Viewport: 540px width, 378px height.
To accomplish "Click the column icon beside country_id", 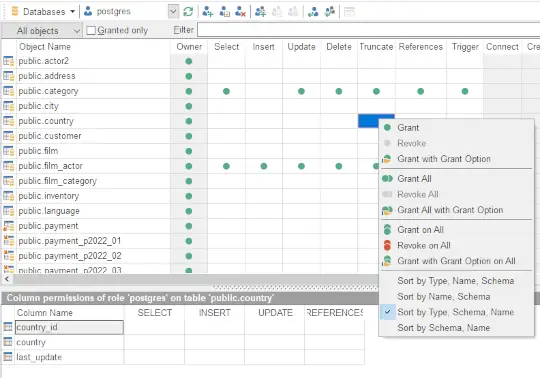I will click(x=8, y=327).
